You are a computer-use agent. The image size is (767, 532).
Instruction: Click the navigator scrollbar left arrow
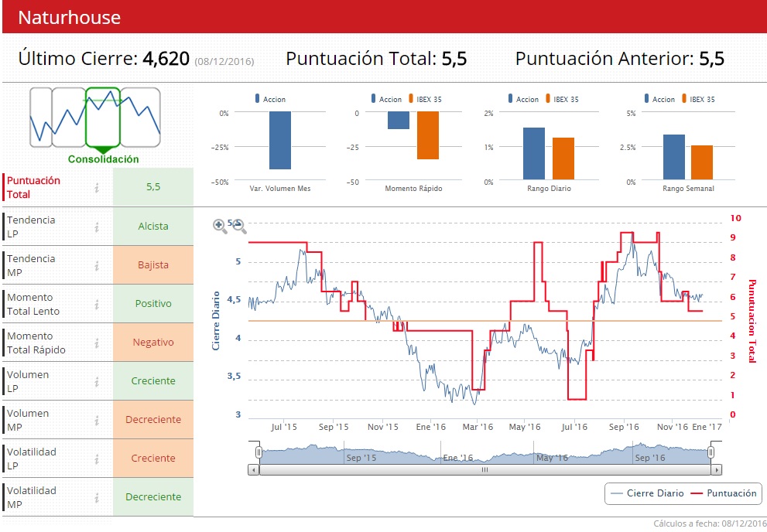click(x=253, y=470)
